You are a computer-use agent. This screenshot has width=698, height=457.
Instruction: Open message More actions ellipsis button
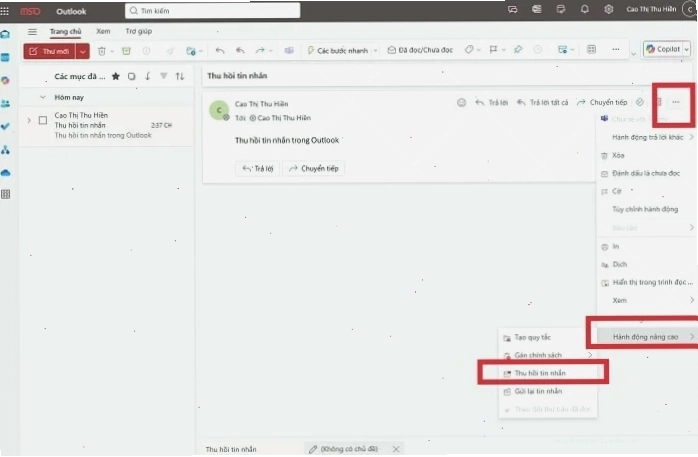676,102
